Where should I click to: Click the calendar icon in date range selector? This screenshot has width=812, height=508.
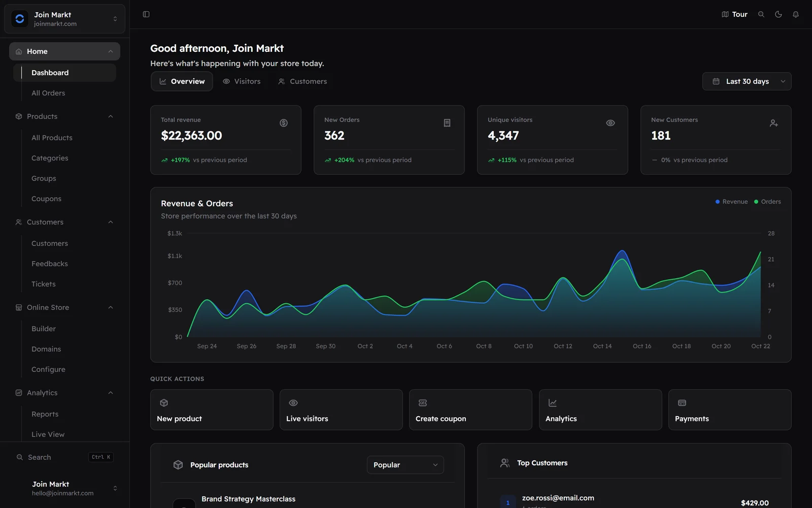(716, 81)
